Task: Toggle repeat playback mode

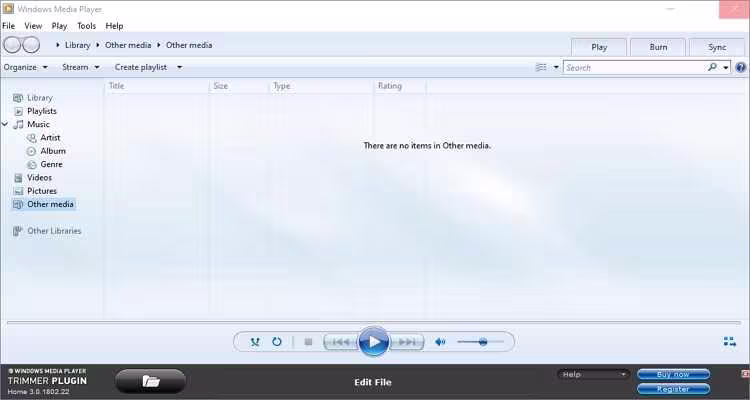Action: click(x=276, y=342)
